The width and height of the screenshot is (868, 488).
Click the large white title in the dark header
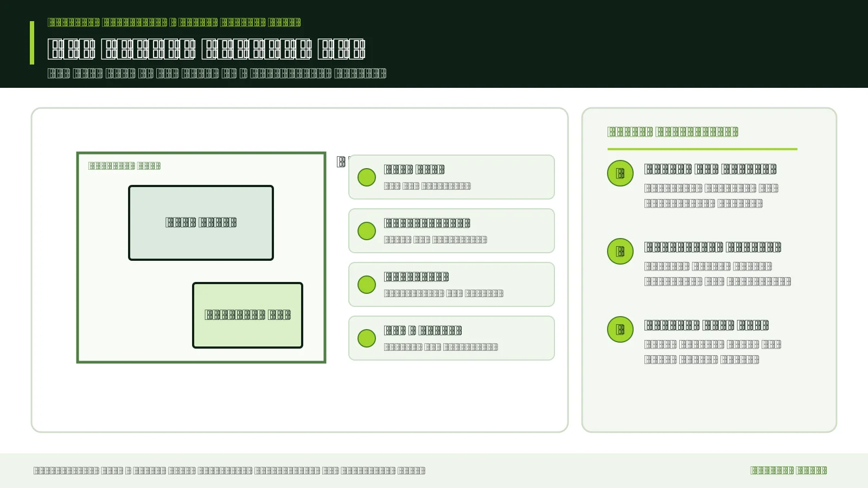(207, 49)
